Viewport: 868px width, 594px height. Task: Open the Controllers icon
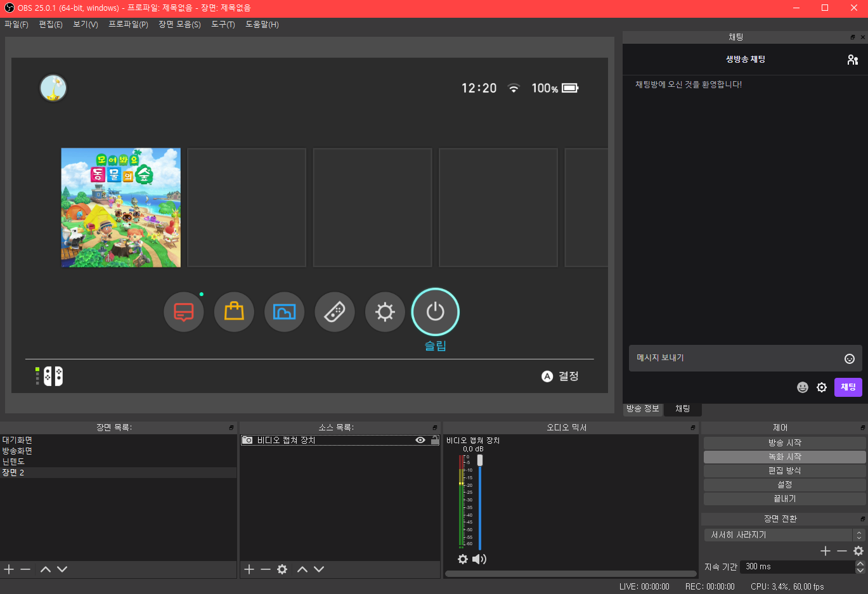tap(335, 312)
